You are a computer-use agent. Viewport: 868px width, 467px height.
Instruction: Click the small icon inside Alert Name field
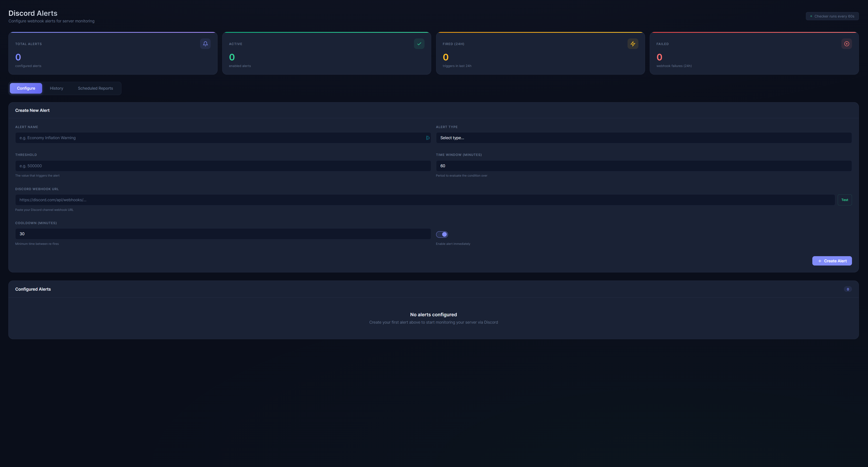(428, 138)
